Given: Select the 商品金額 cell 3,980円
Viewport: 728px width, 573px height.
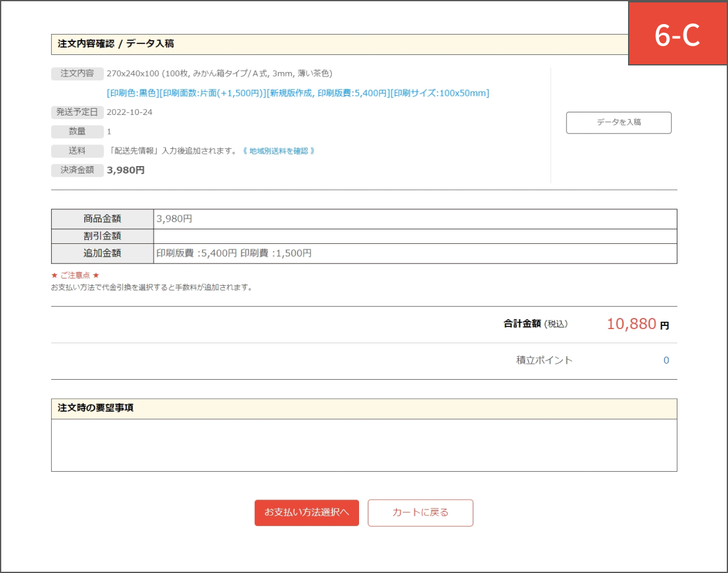Looking at the screenshot, I should pos(415,219).
